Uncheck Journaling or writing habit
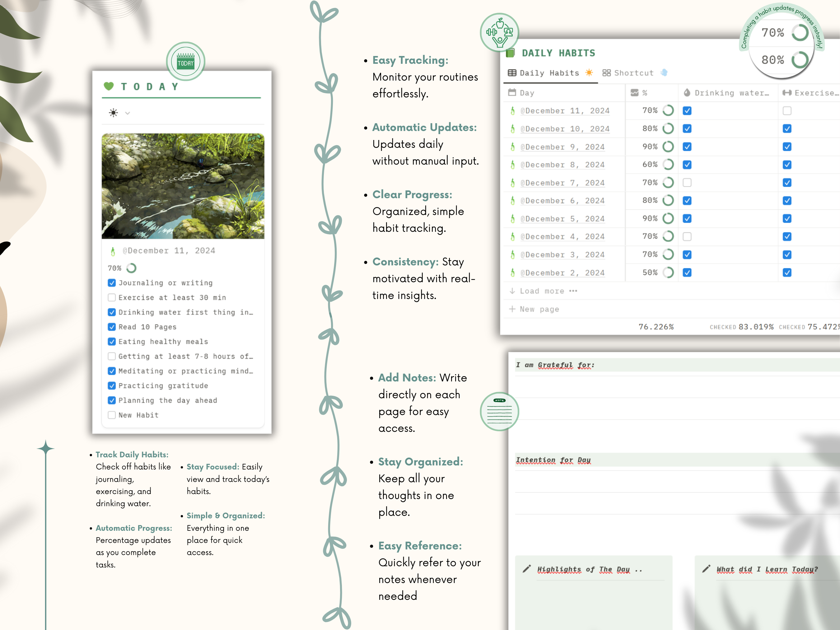Image resolution: width=840 pixels, height=630 pixels. point(112,283)
